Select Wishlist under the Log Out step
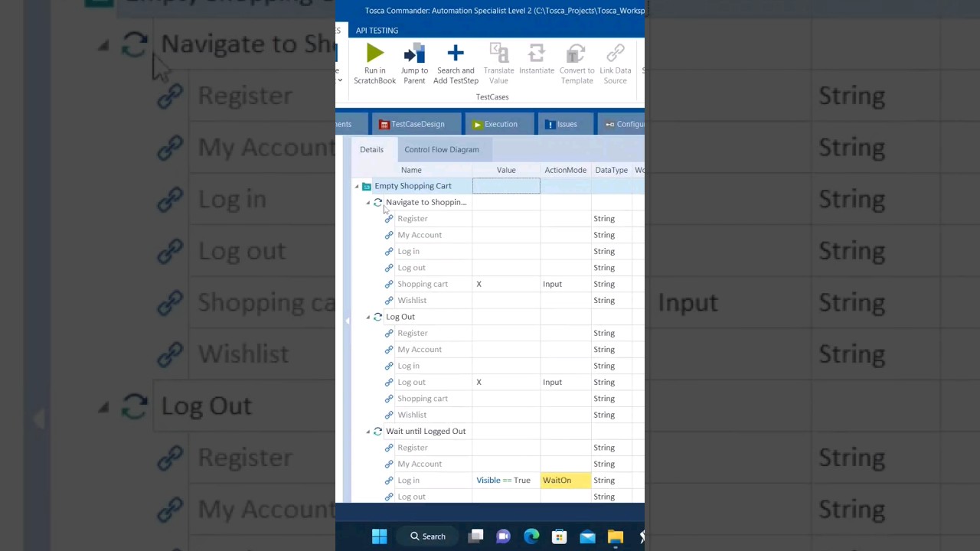The height and width of the screenshot is (551, 980). pos(412,415)
